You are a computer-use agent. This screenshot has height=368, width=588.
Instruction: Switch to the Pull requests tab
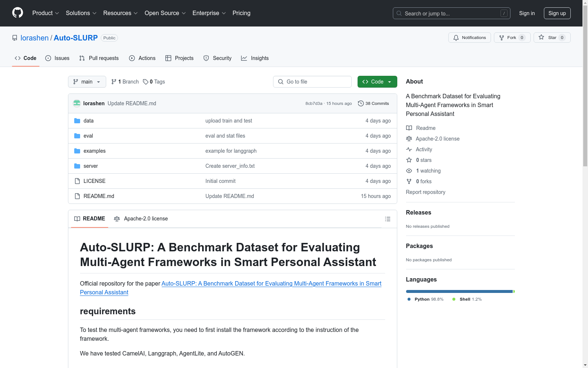[99, 58]
